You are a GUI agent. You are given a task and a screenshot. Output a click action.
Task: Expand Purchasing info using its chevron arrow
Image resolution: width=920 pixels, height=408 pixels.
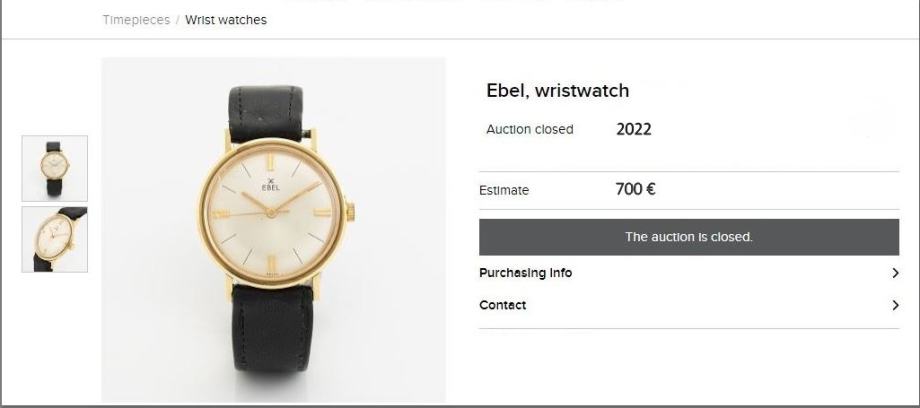click(895, 273)
